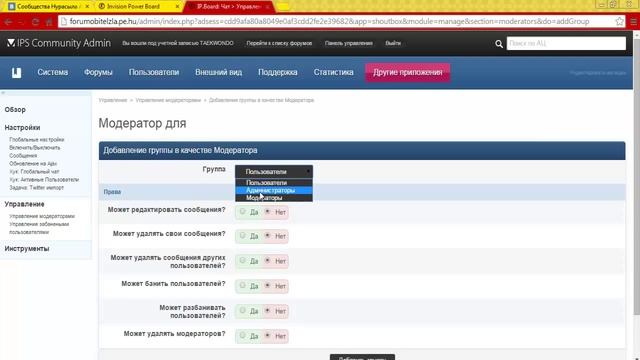The image size is (640, 360).
Task: Select Нет for Может удалять модераторов
Action: [268, 335]
